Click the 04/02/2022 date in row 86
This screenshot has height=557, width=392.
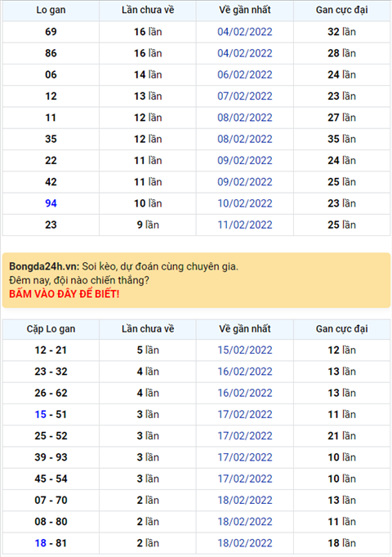coord(245,53)
